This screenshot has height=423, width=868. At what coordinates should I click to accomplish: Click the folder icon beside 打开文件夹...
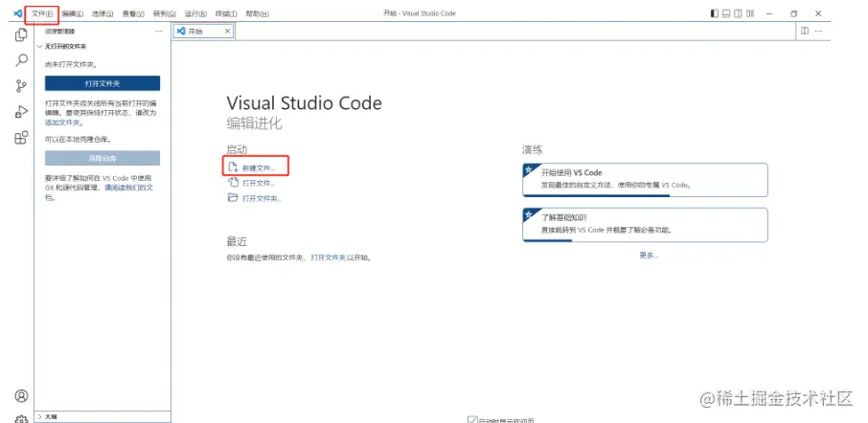tap(233, 198)
